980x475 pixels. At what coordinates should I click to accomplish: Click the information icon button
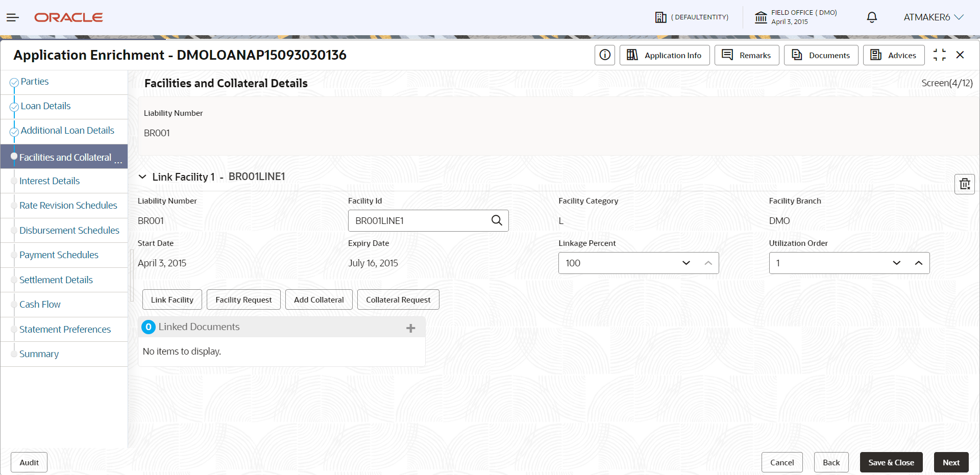pos(605,55)
